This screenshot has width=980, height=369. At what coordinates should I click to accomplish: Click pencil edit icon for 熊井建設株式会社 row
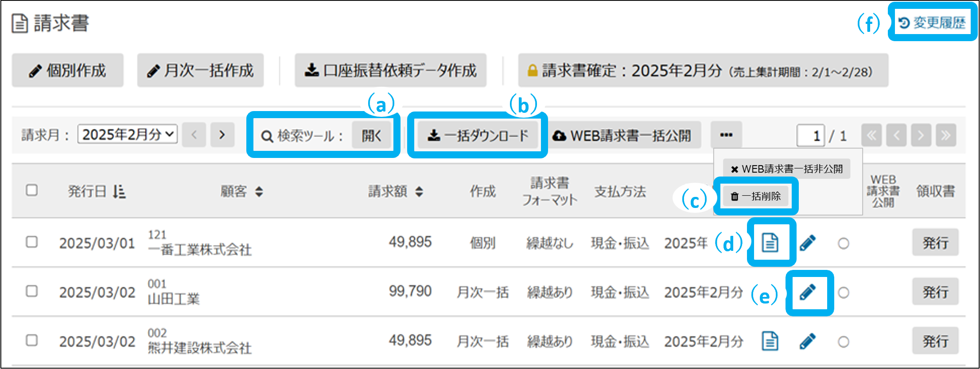coord(808,341)
